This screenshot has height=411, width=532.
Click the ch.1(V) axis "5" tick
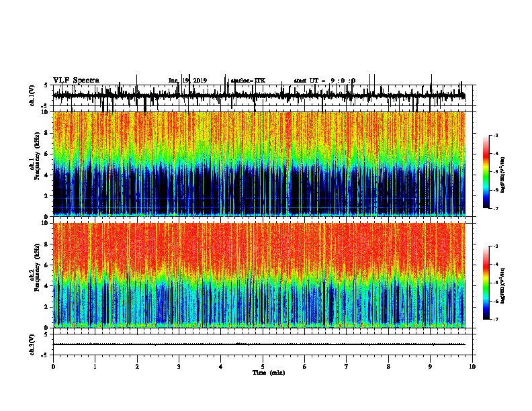pyautogui.click(x=46, y=85)
